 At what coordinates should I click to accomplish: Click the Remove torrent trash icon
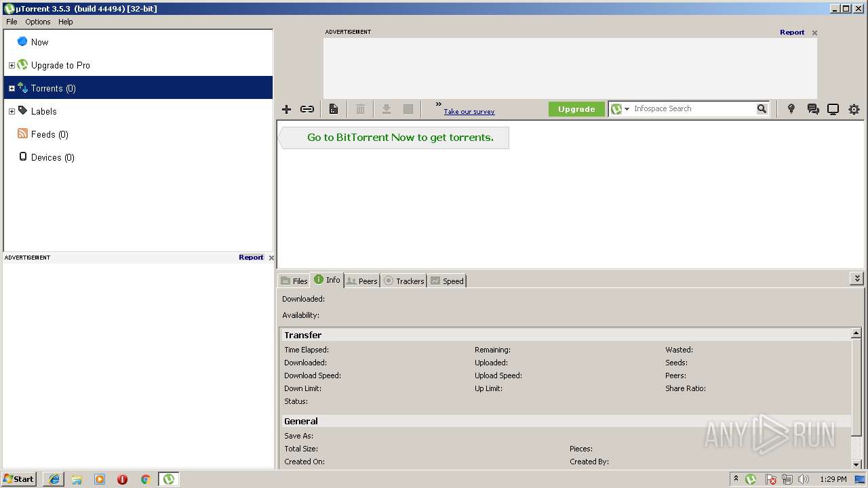tap(360, 109)
